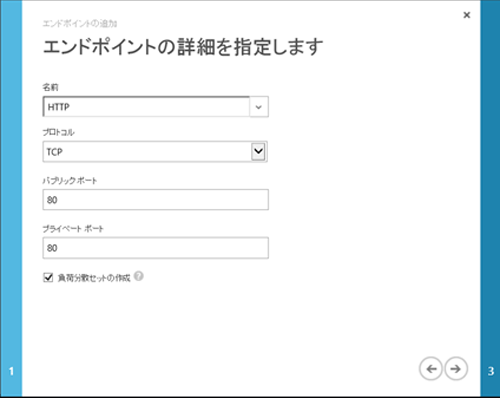Viewport: 500px width, 398px height.
Task: Jump to wizard step 1 sidebar
Action: pos(11,199)
